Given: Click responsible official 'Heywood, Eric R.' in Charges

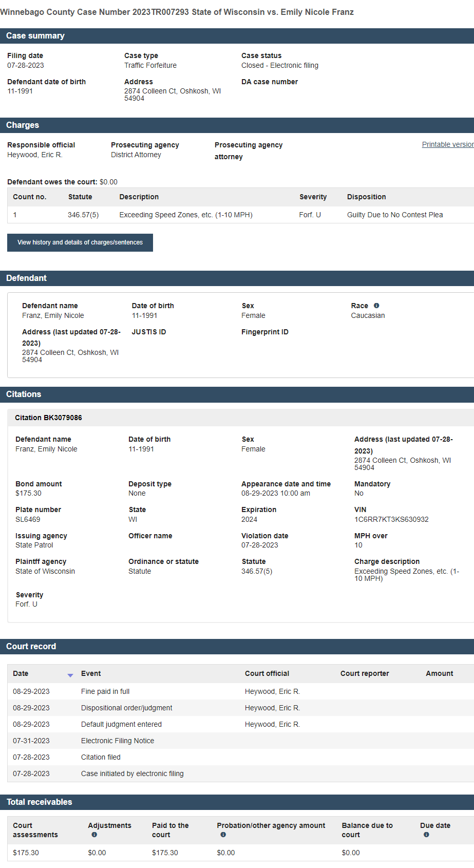Looking at the screenshot, I should [35, 155].
